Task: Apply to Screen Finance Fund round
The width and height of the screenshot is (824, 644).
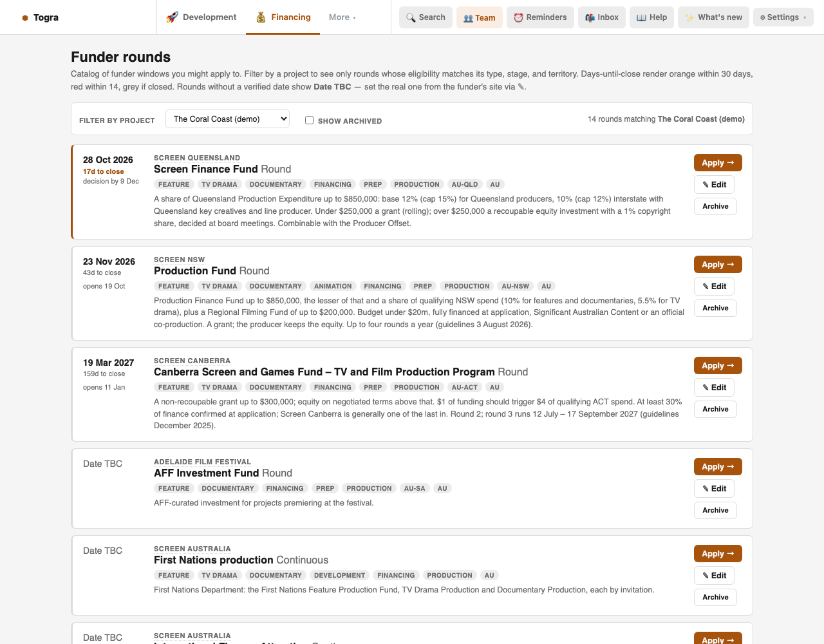Action: (718, 163)
